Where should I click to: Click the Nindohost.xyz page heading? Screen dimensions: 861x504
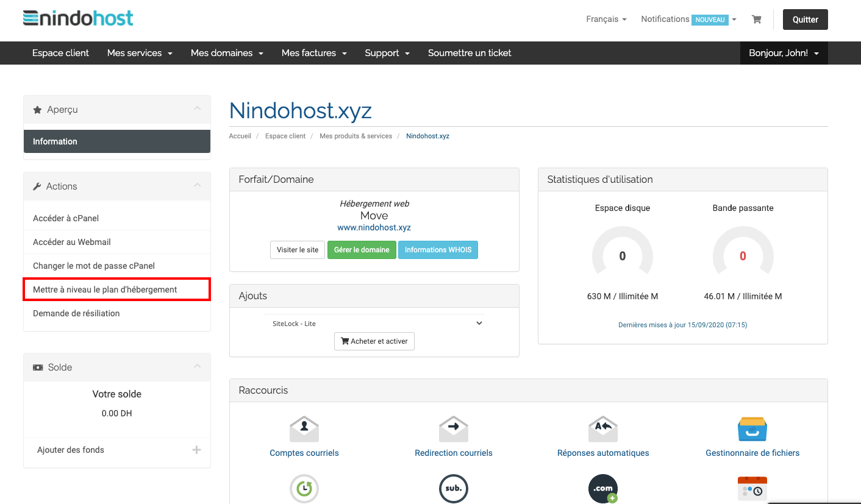click(x=301, y=111)
